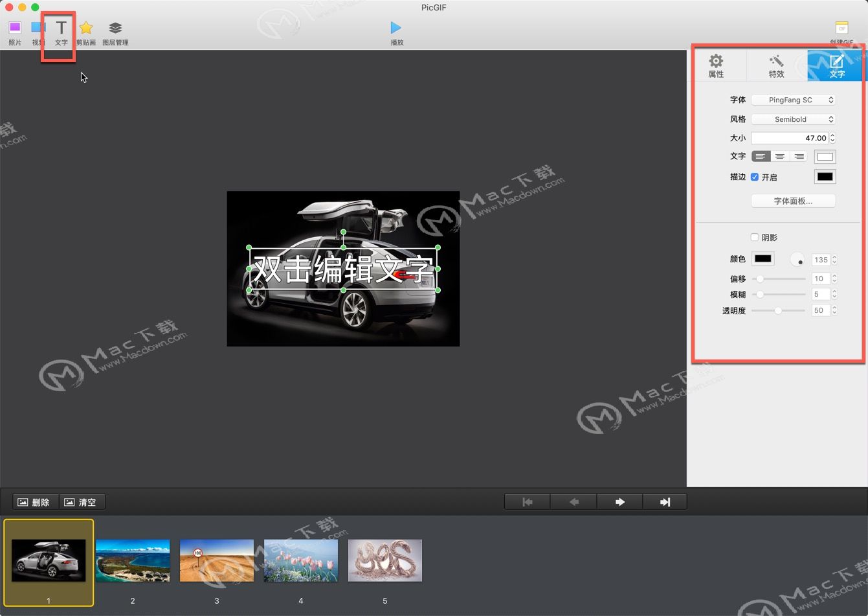Click the 大小 size field 47.00

pos(790,138)
